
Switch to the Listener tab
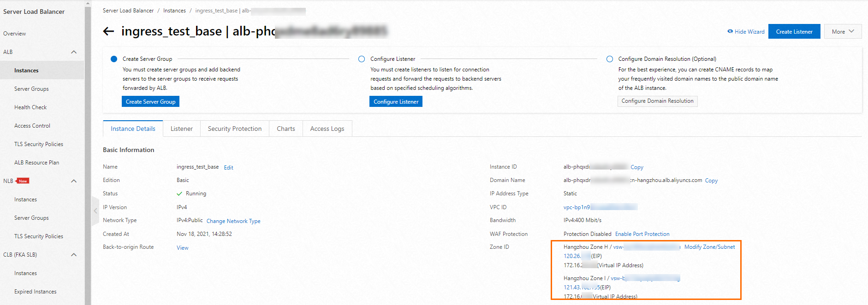tap(182, 129)
